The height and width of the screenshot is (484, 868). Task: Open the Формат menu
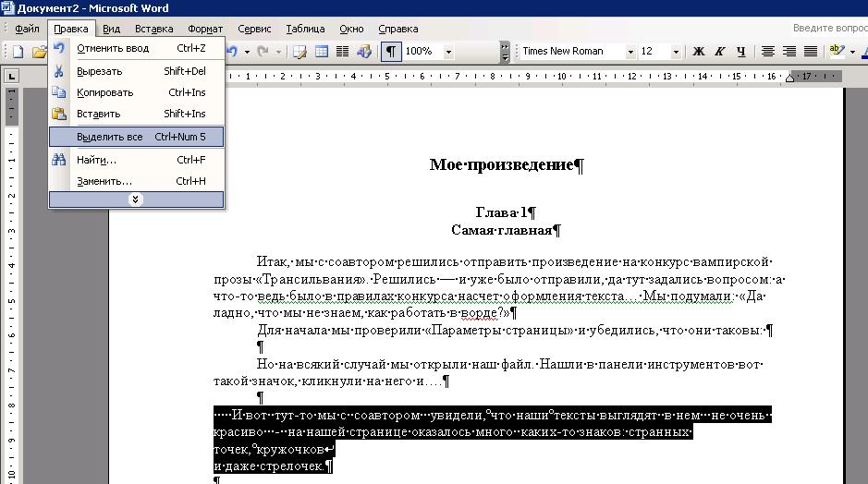pos(205,29)
